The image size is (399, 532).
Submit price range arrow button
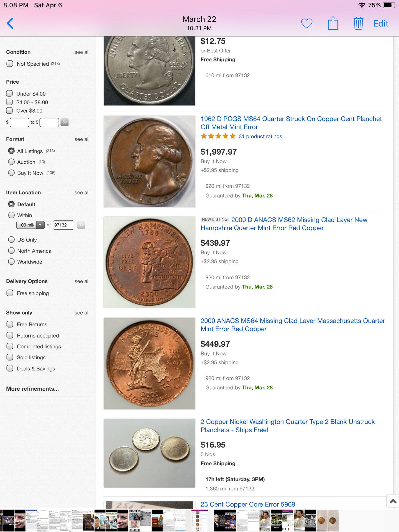coord(65,122)
